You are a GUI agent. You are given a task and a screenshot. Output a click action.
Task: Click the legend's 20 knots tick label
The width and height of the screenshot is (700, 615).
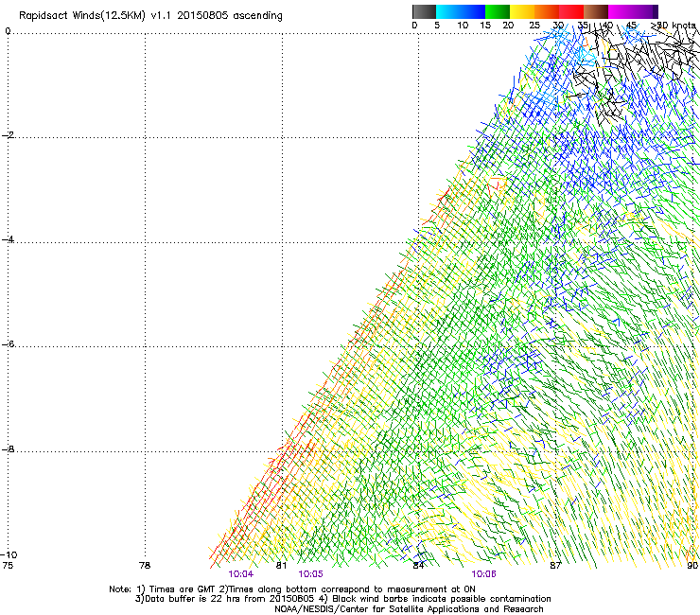[x=508, y=26]
